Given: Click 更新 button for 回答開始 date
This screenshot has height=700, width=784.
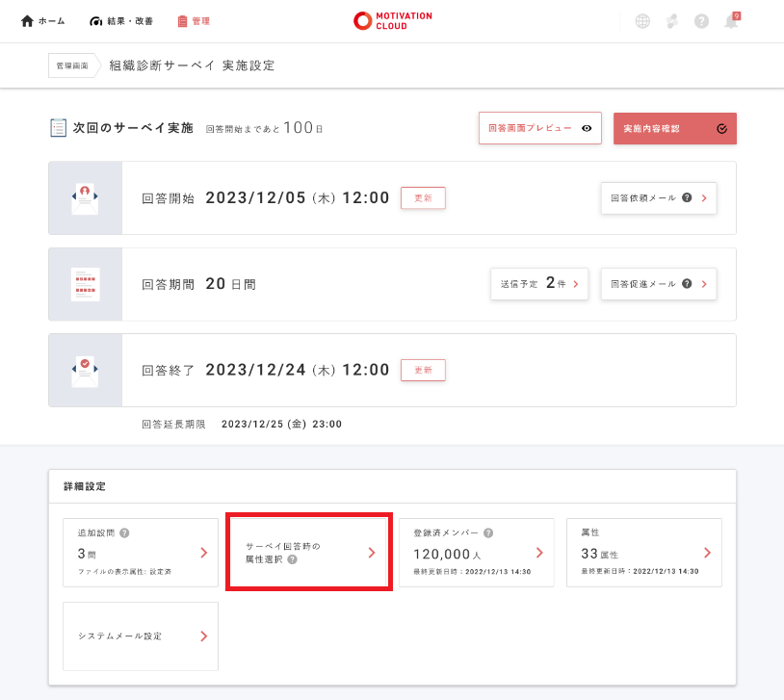Looking at the screenshot, I should pyautogui.click(x=423, y=197).
